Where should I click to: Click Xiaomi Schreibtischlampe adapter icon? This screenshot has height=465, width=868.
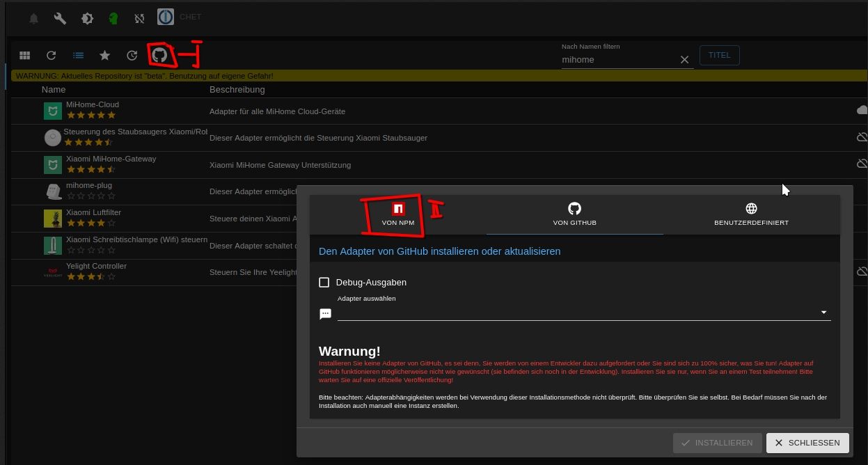(x=53, y=246)
